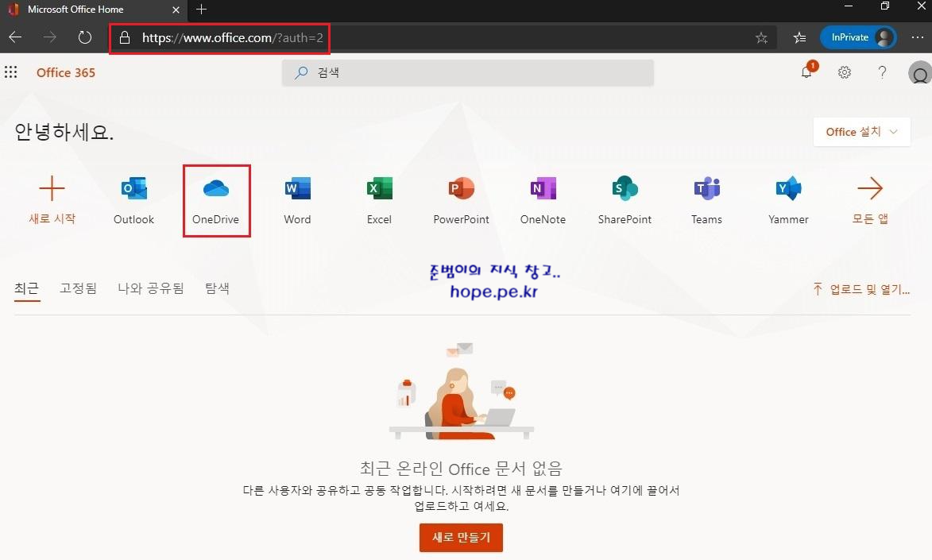
Task: Expand the Office 설치 dropdown
Action: 862,131
